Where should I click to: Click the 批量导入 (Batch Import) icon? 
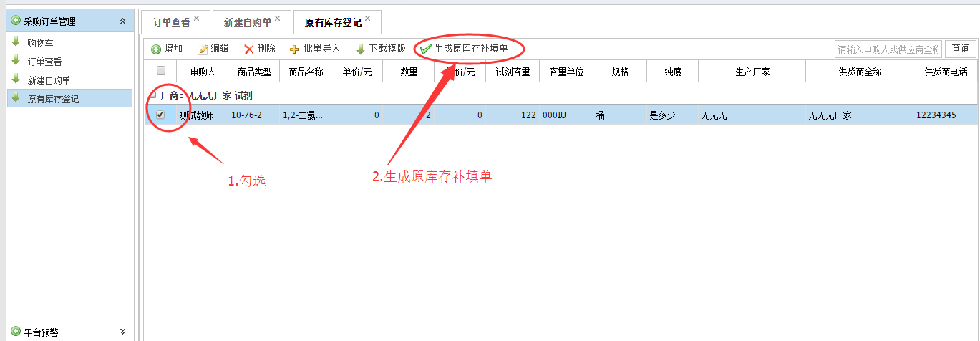pyautogui.click(x=294, y=49)
